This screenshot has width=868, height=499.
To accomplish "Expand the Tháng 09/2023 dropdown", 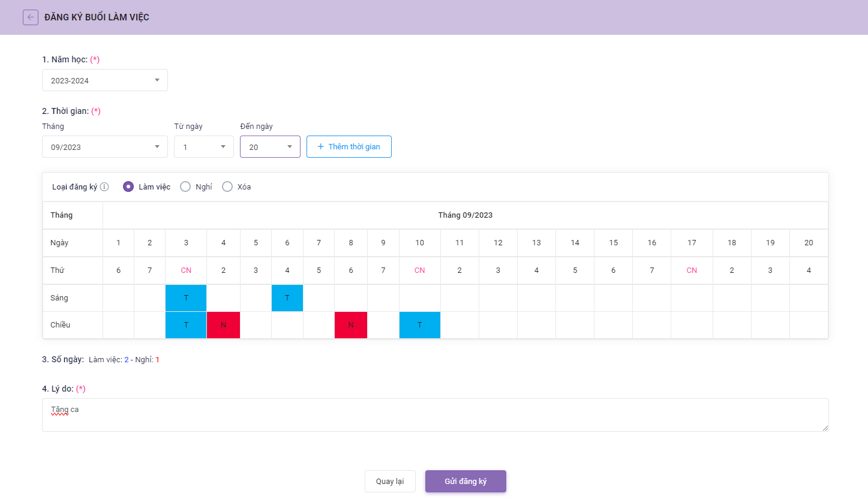I will pyautogui.click(x=104, y=147).
